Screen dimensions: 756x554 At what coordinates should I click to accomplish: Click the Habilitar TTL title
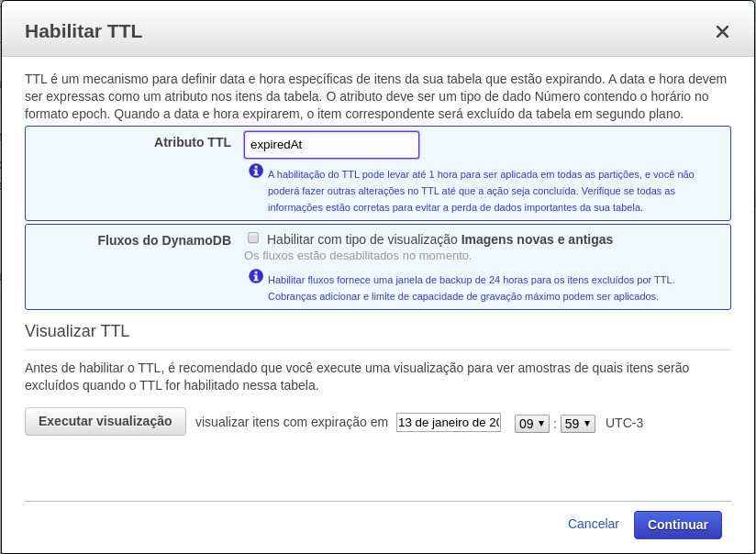(x=83, y=31)
